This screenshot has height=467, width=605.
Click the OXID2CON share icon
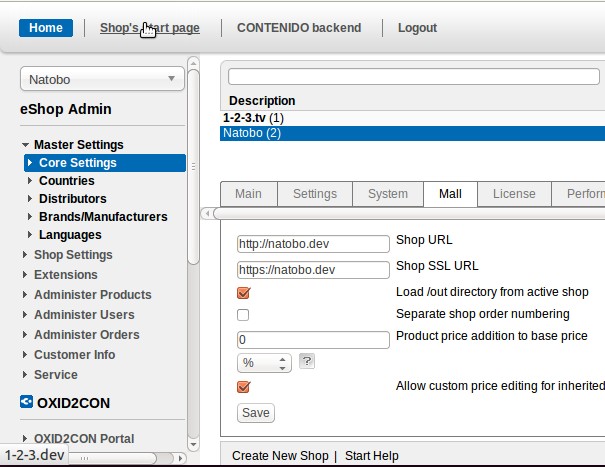(x=27, y=403)
